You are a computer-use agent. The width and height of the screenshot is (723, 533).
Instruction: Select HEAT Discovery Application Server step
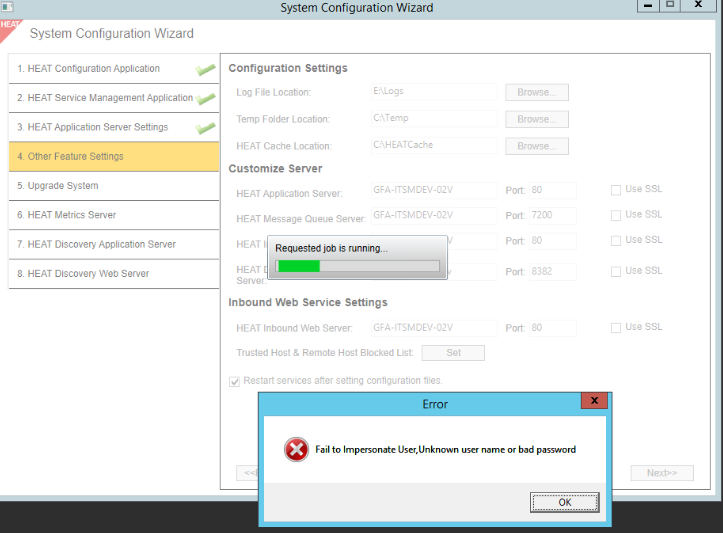[113, 244]
